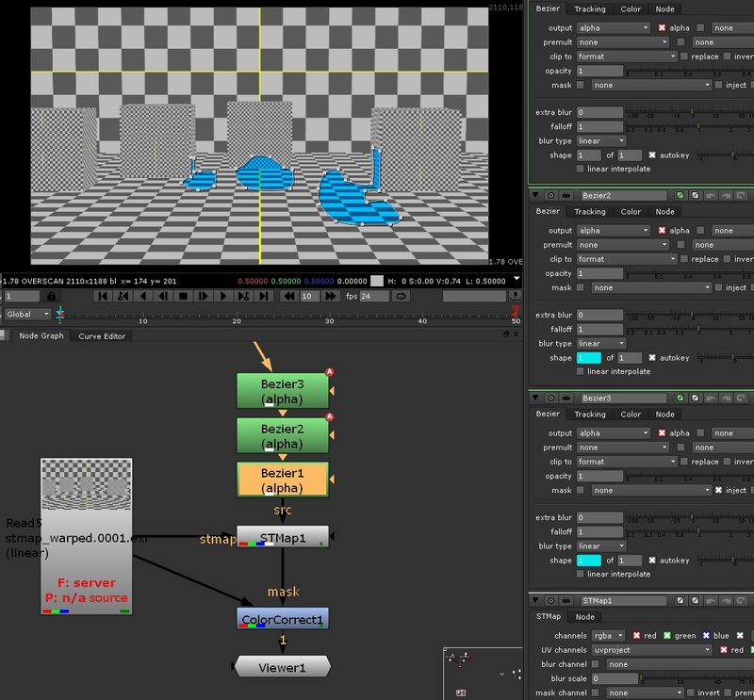Click the loop playback mode icon
Image resolution: width=754 pixels, height=700 pixels.
[x=402, y=296]
